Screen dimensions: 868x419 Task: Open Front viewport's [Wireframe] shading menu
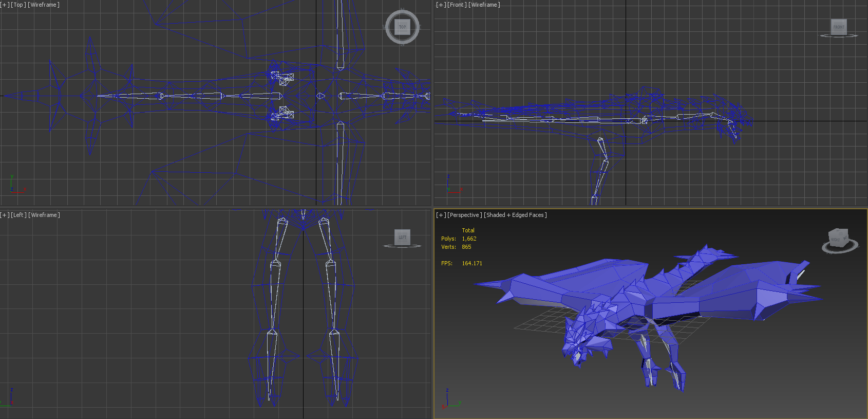(x=484, y=5)
